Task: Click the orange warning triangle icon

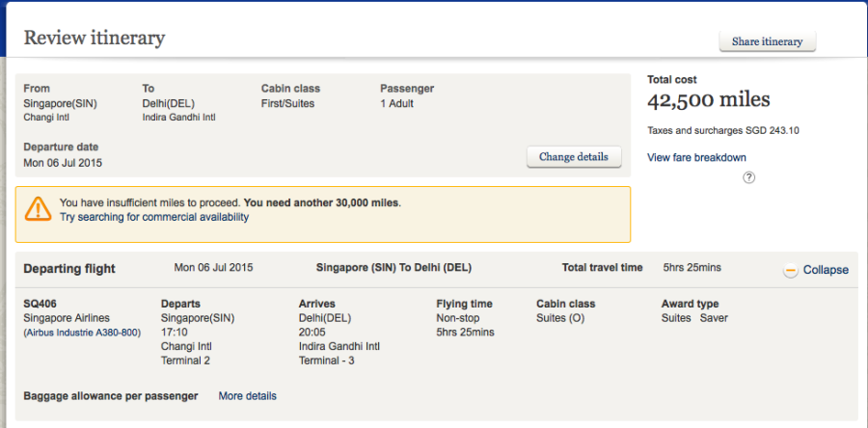Action: pos(39,208)
